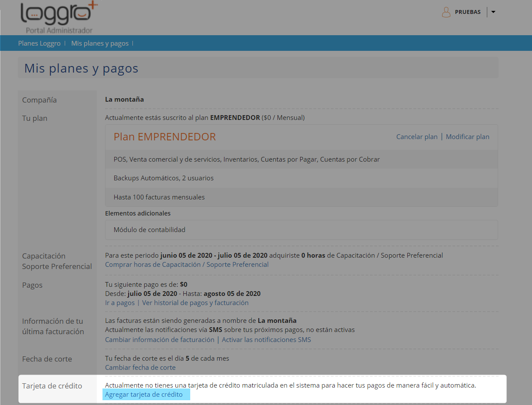Screen dimensions: 532x405
Task: Select the Plan EMPRENDEDOR heading
Action: 165,137
